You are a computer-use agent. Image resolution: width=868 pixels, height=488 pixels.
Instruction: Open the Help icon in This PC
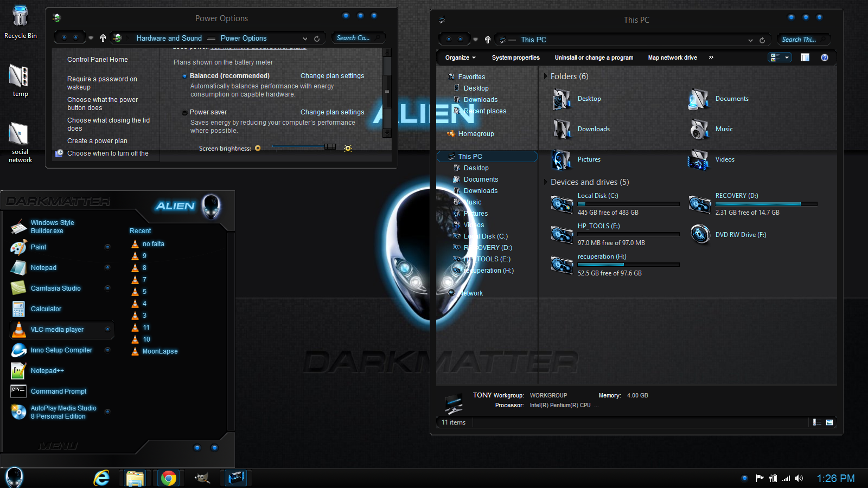coord(825,57)
